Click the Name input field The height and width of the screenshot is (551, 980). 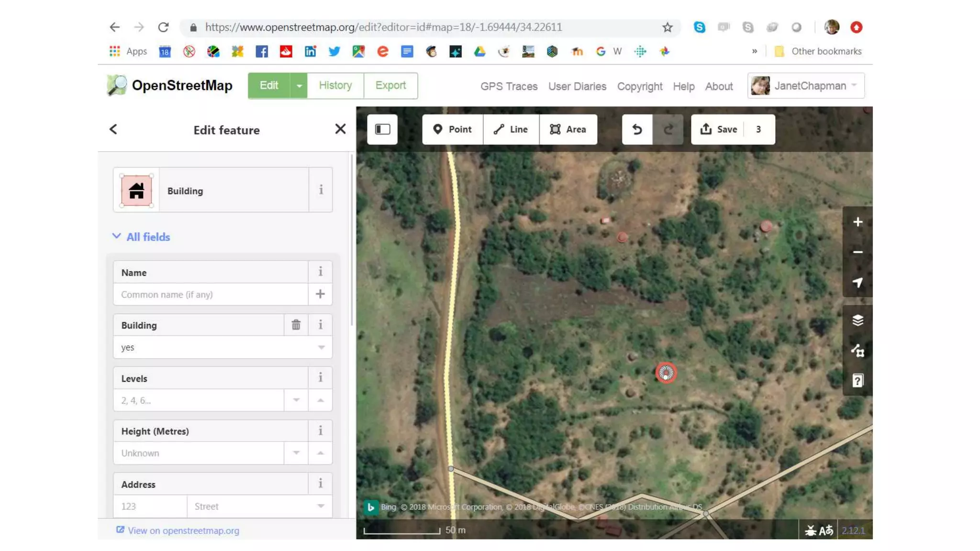coord(211,295)
